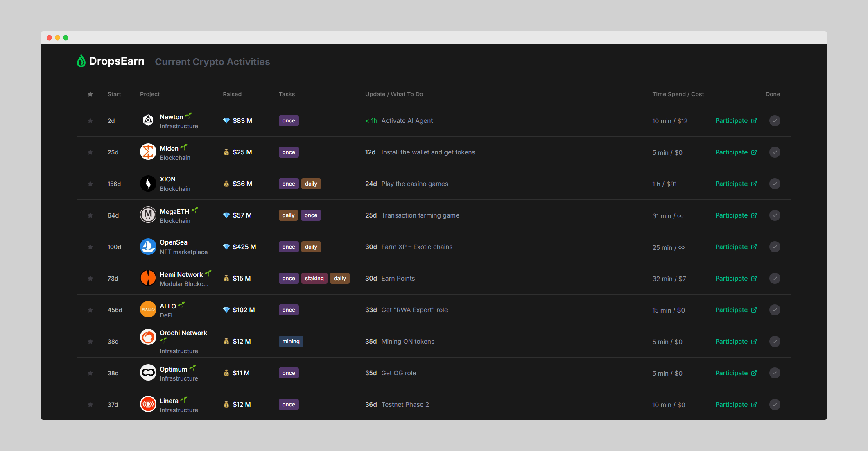This screenshot has width=868, height=451.
Task: Click the staking tag in Hemi Network row
Action: point(314,278)
